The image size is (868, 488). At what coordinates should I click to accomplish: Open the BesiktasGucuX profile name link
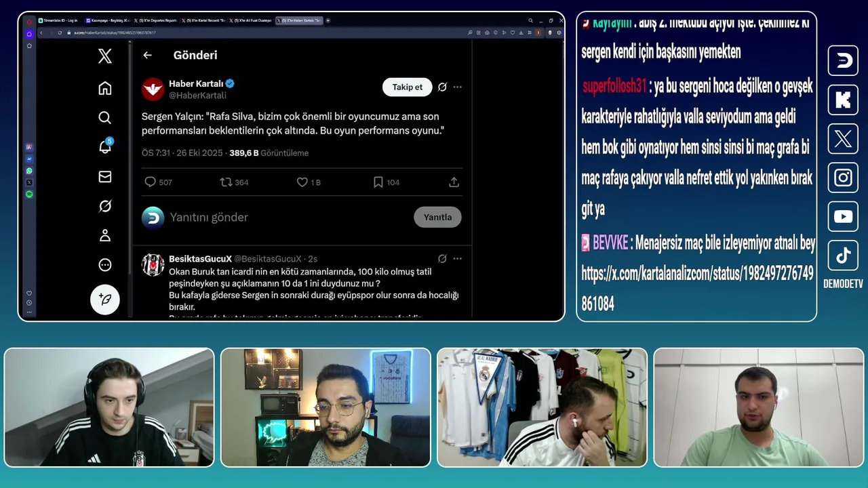[x=200, y=259]
